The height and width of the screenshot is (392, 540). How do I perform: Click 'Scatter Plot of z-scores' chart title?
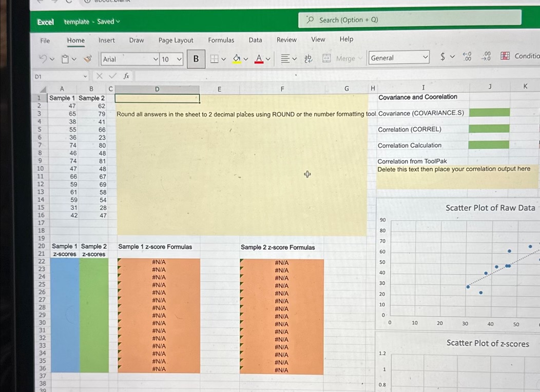coord(488,343)
